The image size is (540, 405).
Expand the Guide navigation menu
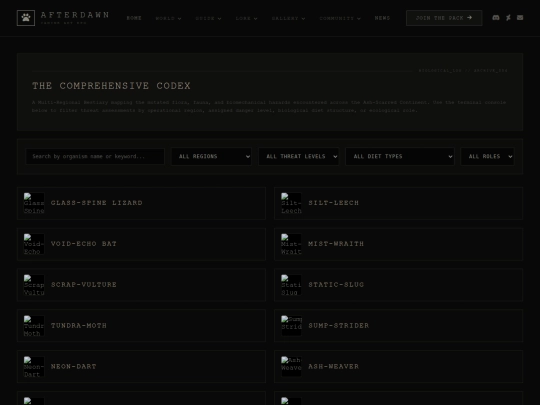pos(208,18)
